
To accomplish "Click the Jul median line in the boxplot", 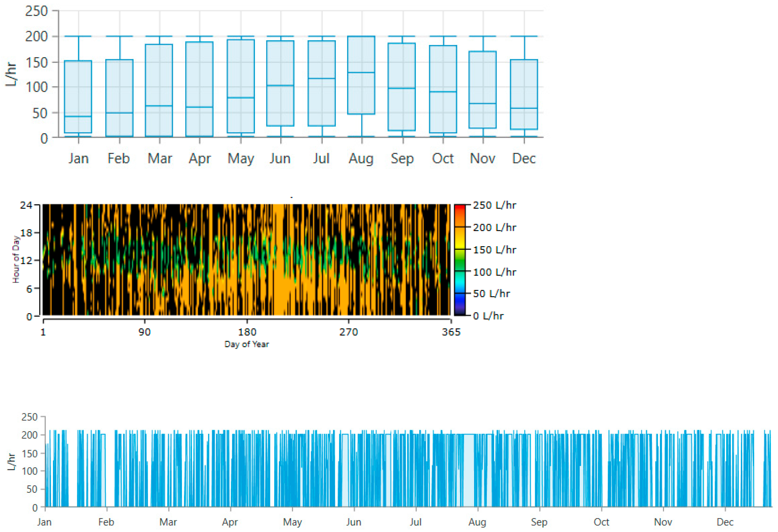I will [322, 79].
